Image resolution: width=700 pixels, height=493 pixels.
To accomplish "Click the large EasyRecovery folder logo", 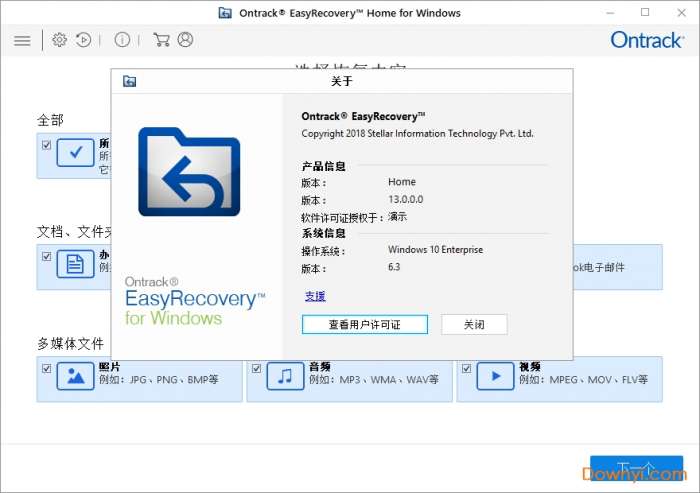I will (x=189, y=172).
